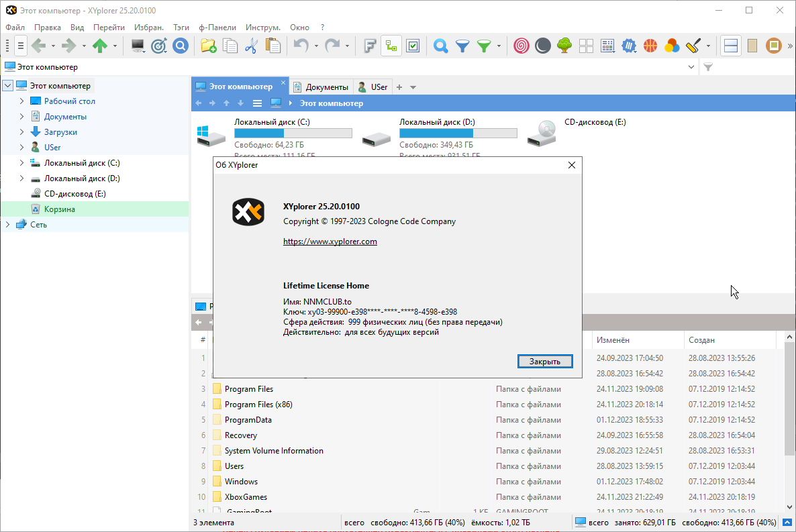The width and height of the screenshot is (796, 532).
Task: Open the Forward button history dropdown
Action: [x=84, y=46]
